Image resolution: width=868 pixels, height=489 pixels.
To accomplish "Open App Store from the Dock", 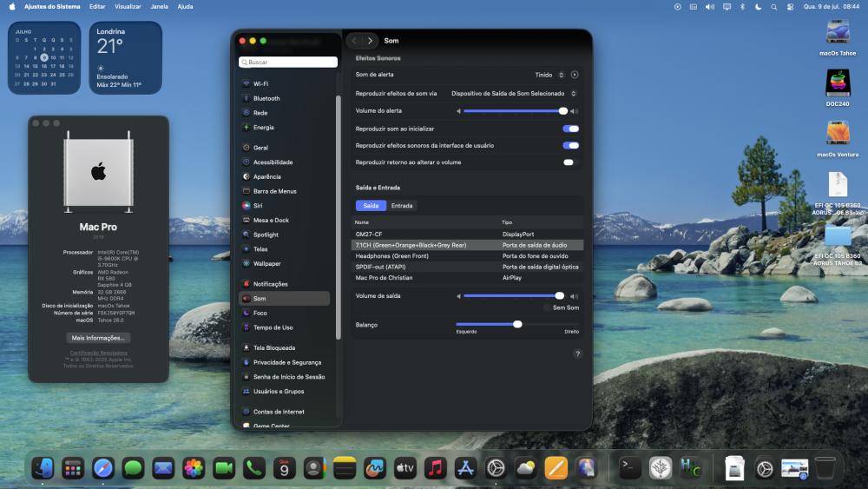I will (465, 468).
